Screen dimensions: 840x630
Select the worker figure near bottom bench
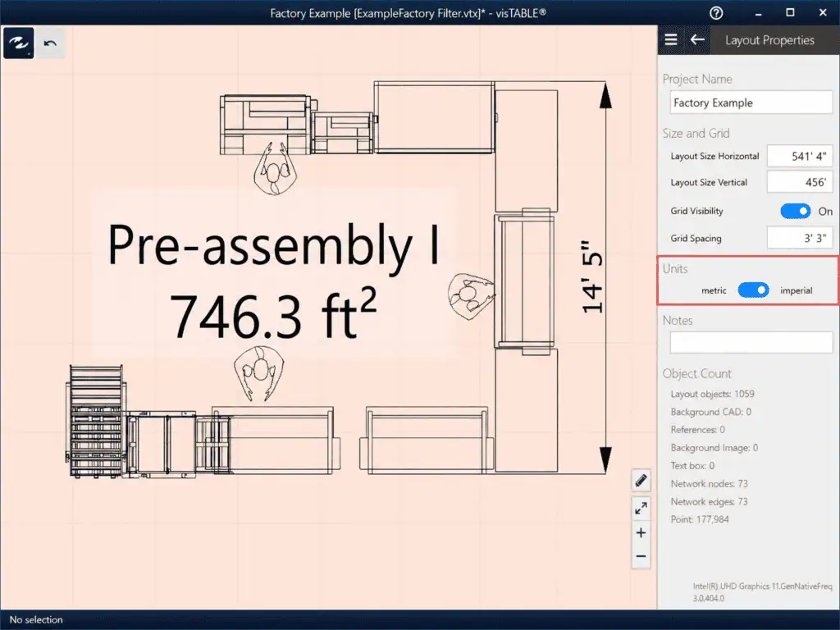coord(259,373)
